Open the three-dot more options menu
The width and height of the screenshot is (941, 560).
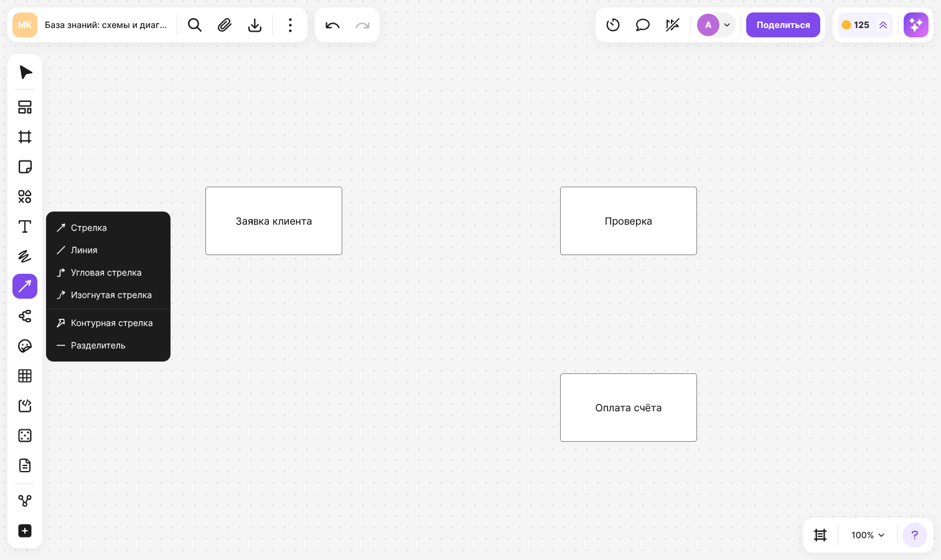tap(290, 25)
